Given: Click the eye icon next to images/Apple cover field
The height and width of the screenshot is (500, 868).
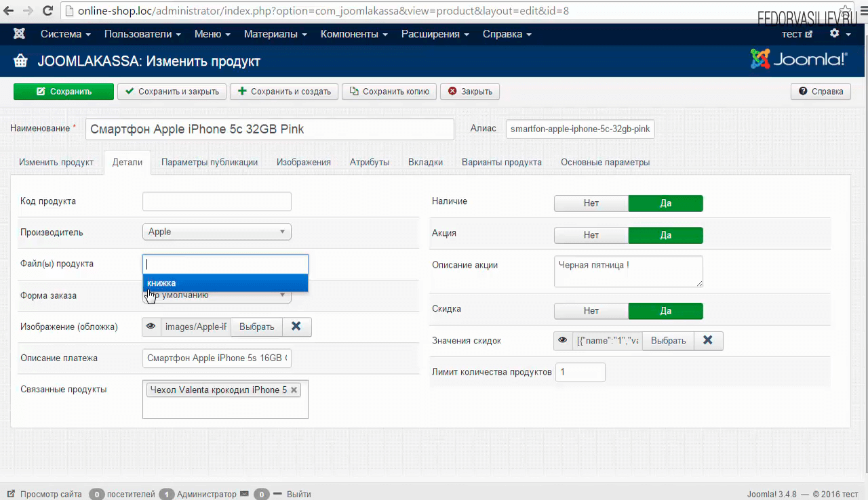Looking at the screenshot, I should [151, 327].
